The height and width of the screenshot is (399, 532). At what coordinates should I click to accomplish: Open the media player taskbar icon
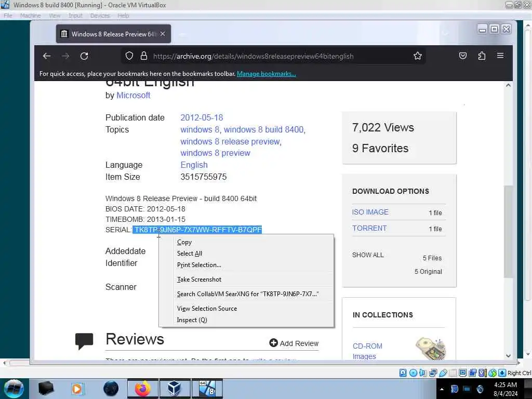tap(77, 389)
